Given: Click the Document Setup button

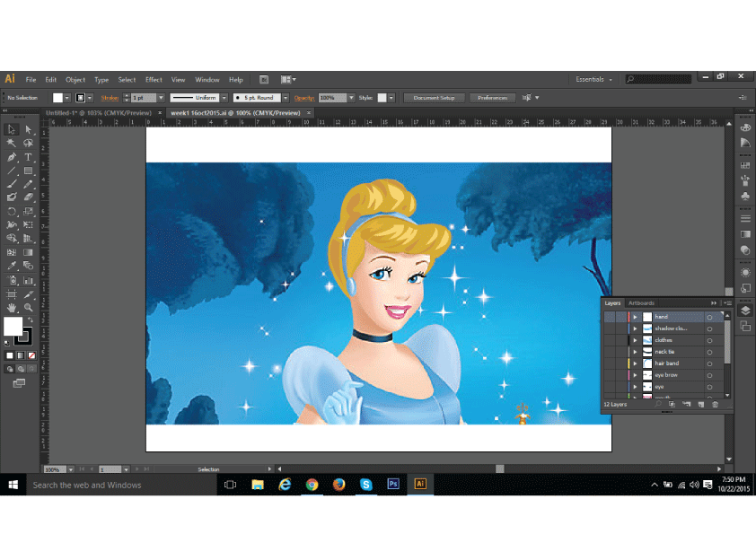Looking at the screenshot, I should coord(434,98).
